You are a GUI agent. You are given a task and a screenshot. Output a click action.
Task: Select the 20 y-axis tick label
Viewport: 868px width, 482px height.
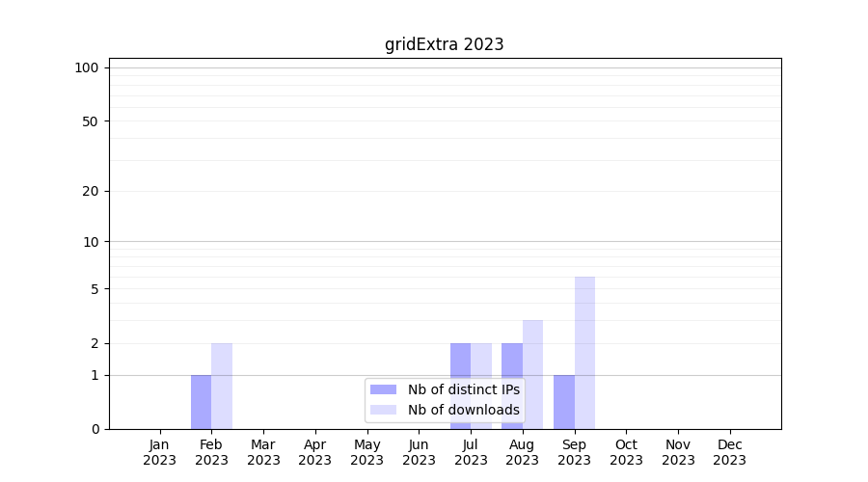click(90, 191)
